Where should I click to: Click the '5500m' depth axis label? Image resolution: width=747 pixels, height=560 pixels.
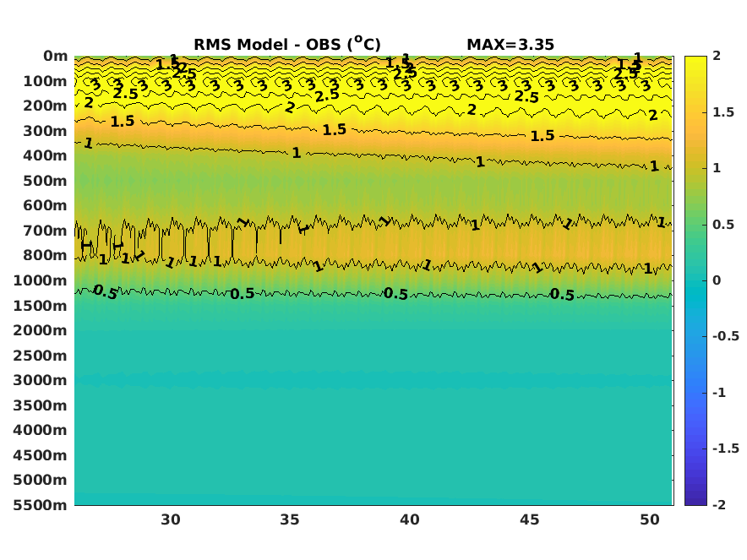[40, 505]
